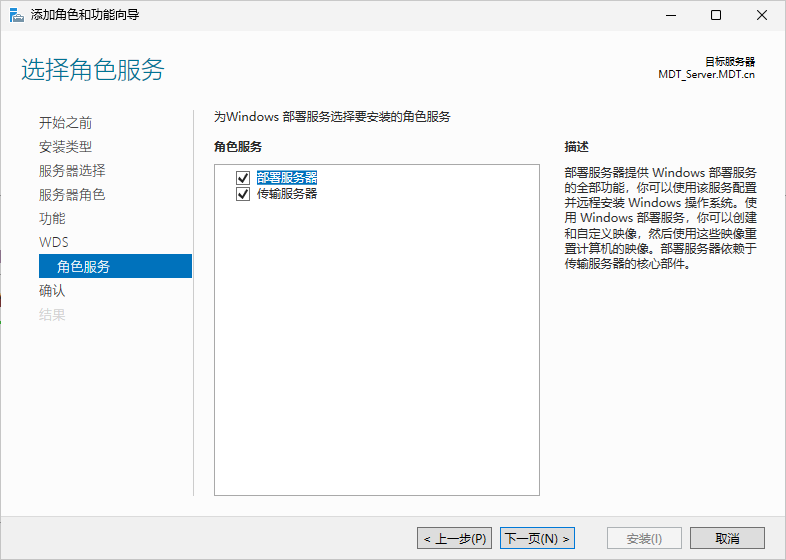Screen dimensions: 786x560
Task: Close the 添加角色和功能向导 window
Action: pos(762,15)
